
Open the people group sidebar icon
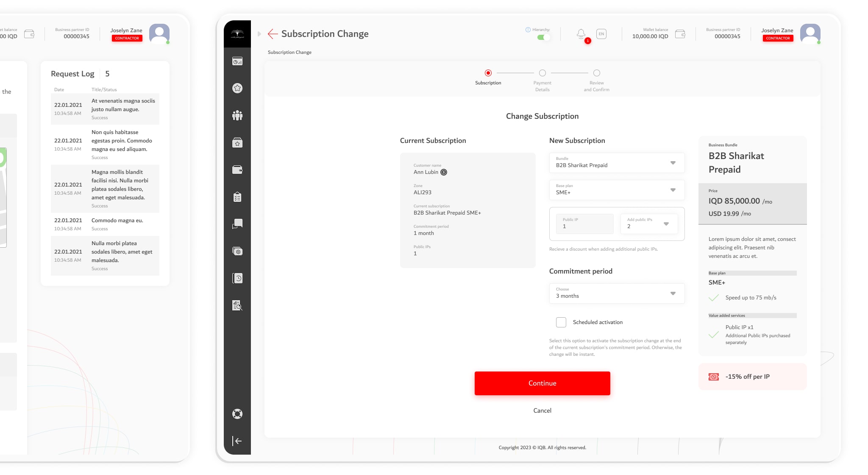point(237,115)
